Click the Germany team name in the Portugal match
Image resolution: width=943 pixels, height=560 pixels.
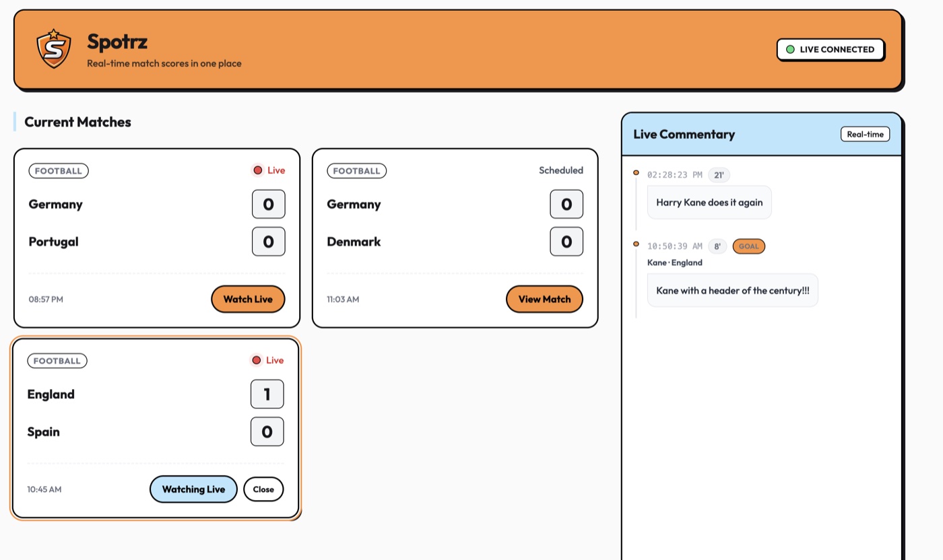tap(55, 205)
